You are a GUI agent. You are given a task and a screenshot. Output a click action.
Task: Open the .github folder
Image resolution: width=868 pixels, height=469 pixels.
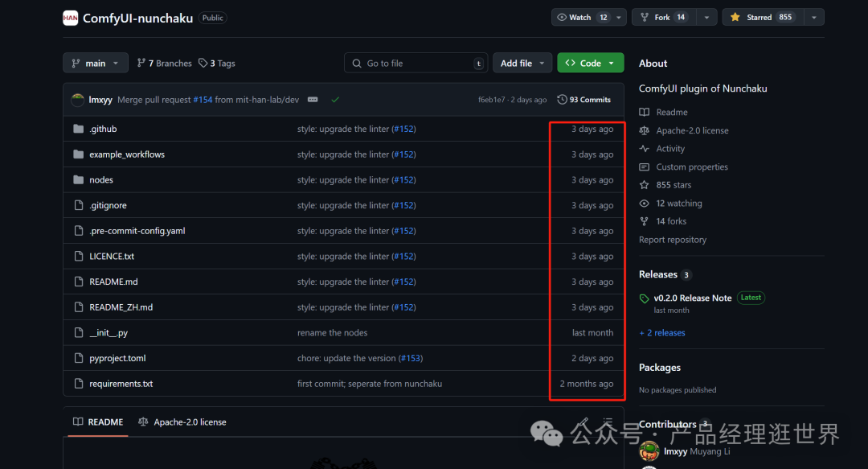[103, 129]
